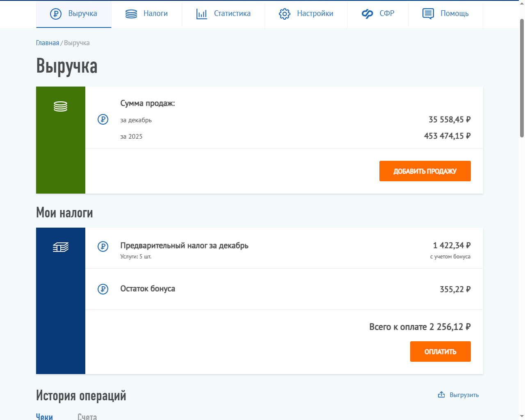Click the gear icon beside Настройки
525x420 pixels.
284,14
